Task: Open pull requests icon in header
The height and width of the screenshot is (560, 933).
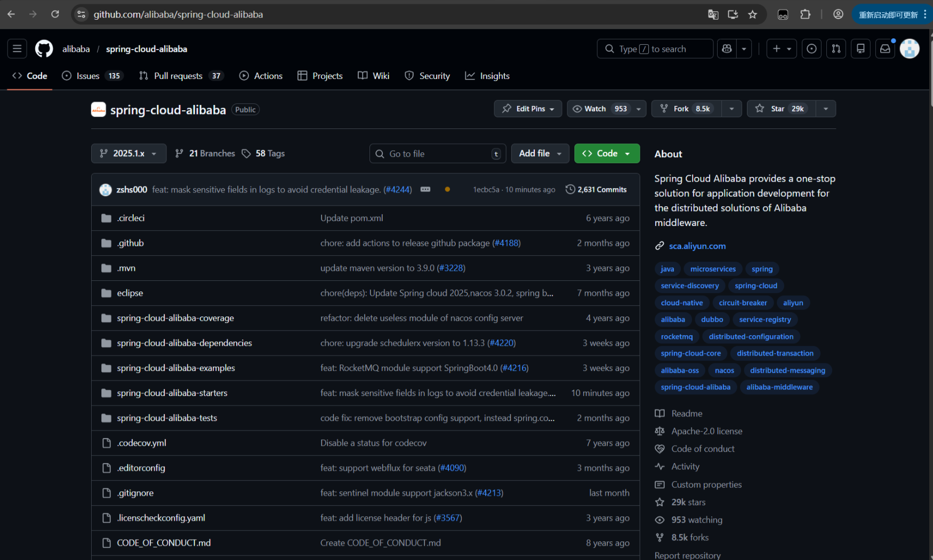Action: point(836,49)
